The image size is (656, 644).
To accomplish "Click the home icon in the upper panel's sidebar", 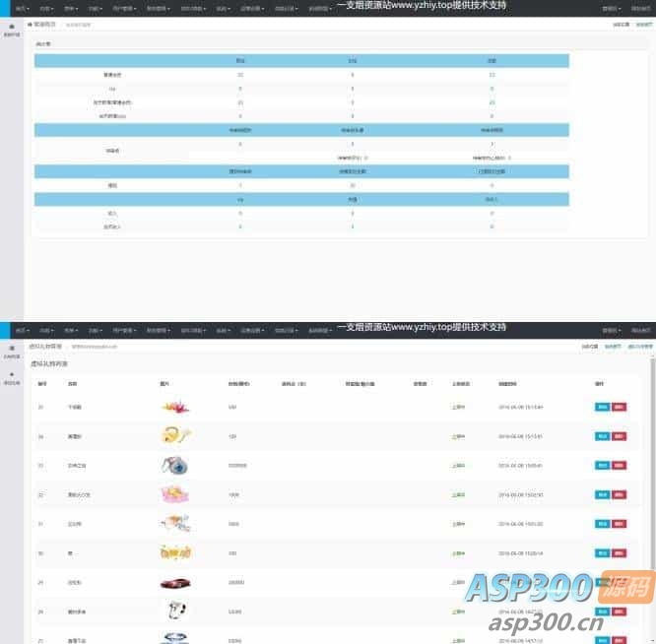I will coord(12,27).
